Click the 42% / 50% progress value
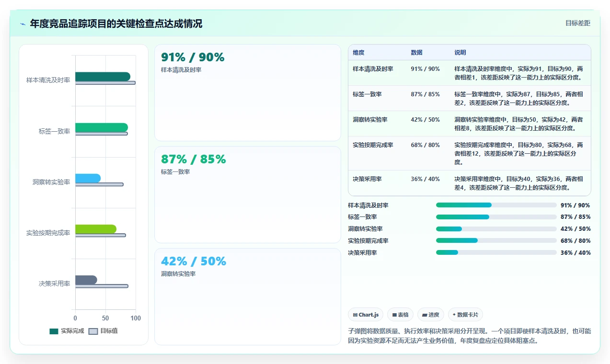This screenshot has width=610, height=364. (575, 229)
